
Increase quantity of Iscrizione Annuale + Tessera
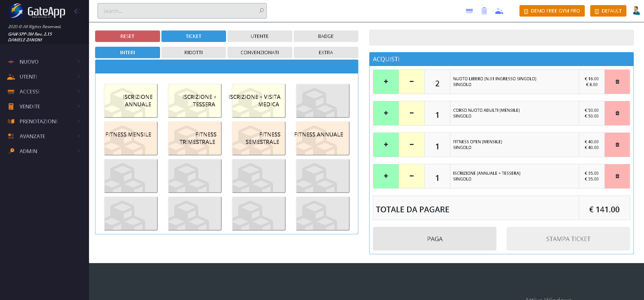point(386,176)
